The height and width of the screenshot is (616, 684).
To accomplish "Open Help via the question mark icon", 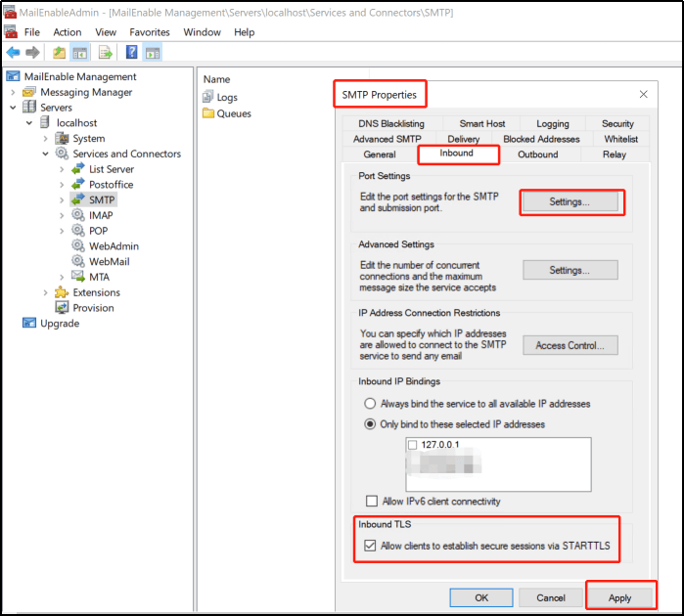I will [x=131, y=53].
